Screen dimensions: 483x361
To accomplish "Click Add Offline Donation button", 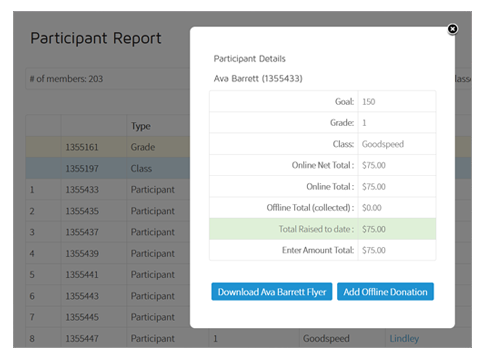I will (x=385, y=292).
